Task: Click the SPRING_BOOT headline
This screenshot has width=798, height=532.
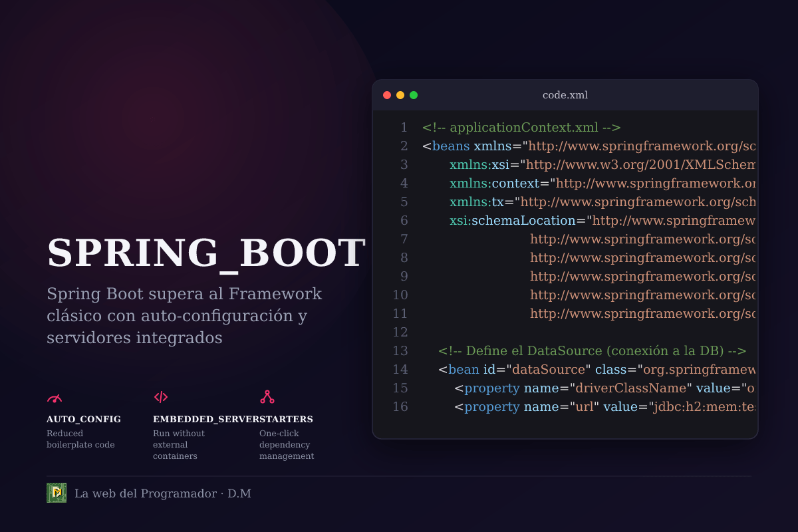Action: pos(206,253)
